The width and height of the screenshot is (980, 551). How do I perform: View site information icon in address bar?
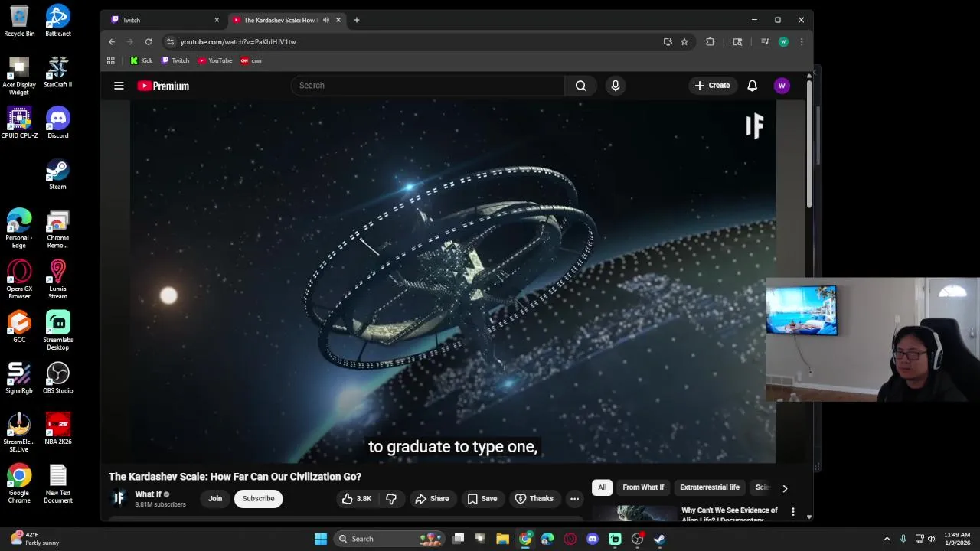[x=170, y=42]
